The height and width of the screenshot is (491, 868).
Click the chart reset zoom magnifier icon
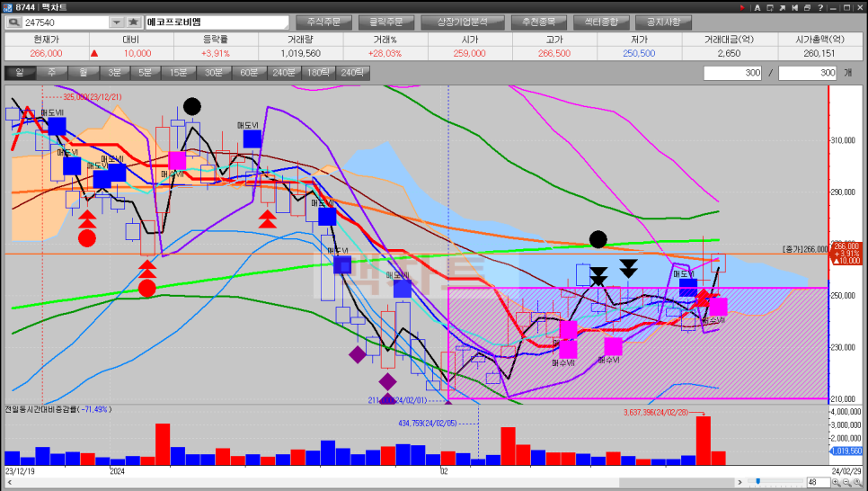click(x=858, y=483)
